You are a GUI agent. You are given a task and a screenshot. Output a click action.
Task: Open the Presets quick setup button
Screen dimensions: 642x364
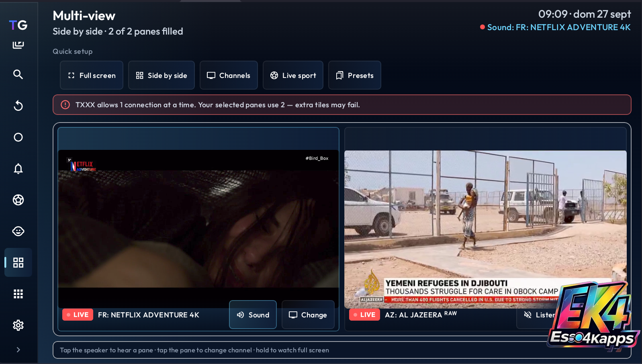[x=355, y=75]
